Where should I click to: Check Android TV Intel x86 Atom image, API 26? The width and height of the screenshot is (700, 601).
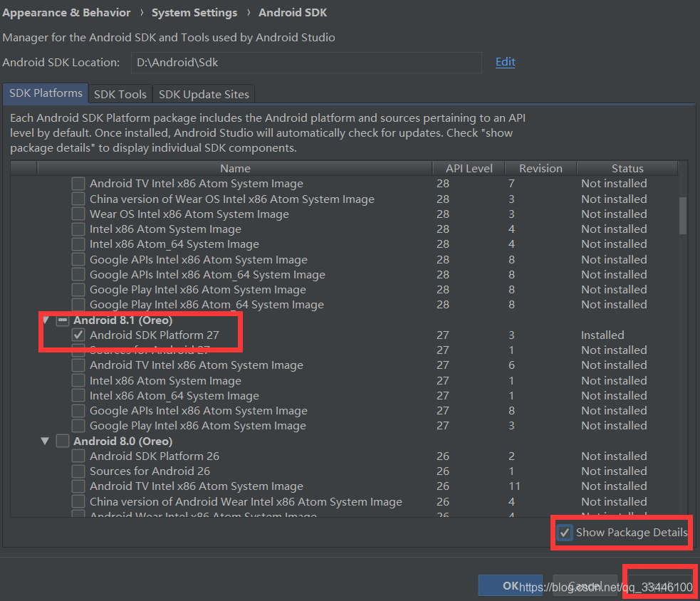tap(78, 486)
